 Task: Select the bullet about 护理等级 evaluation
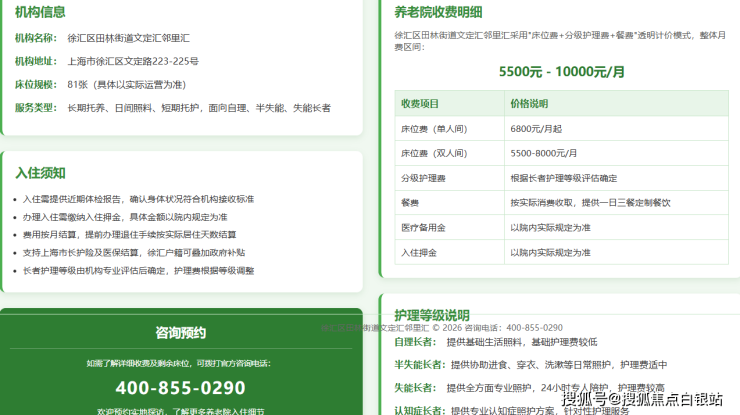click(138, 271)
